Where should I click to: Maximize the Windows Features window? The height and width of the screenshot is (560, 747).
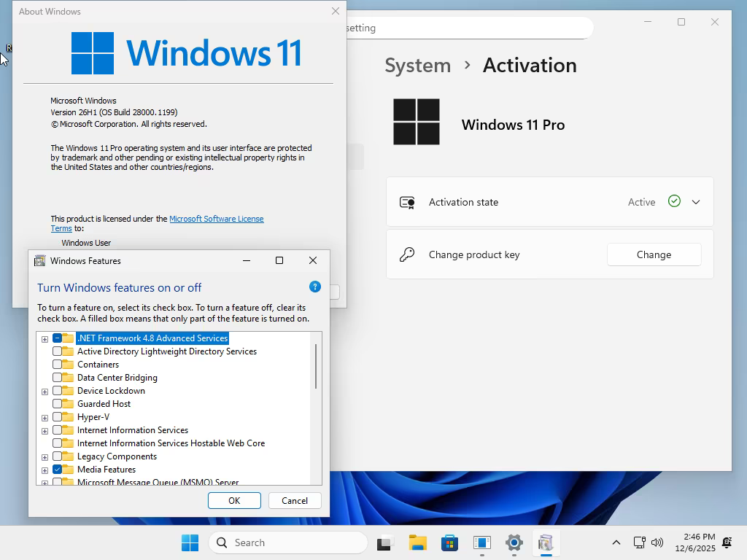click(x=279, y=260)
